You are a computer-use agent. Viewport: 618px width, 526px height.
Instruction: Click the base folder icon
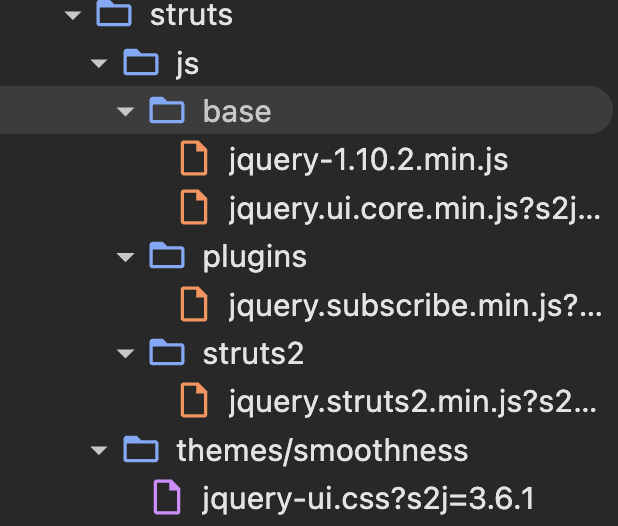click(167, 110)
